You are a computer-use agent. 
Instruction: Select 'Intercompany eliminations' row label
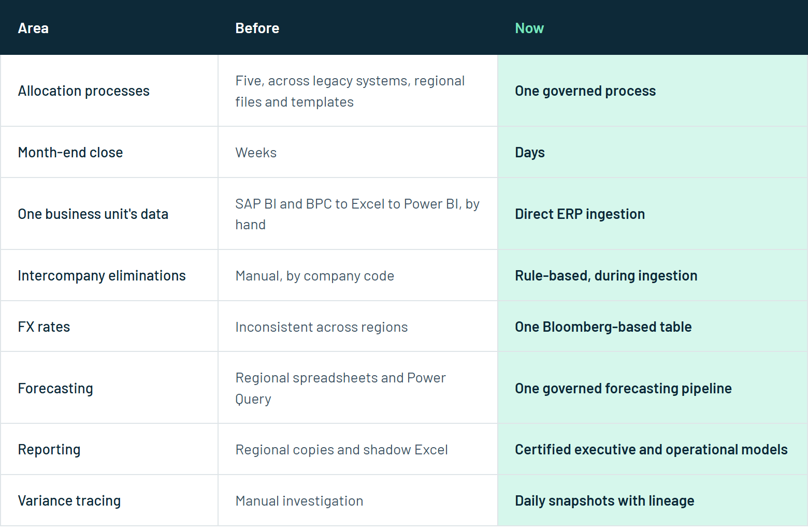(x=102, y=276)
